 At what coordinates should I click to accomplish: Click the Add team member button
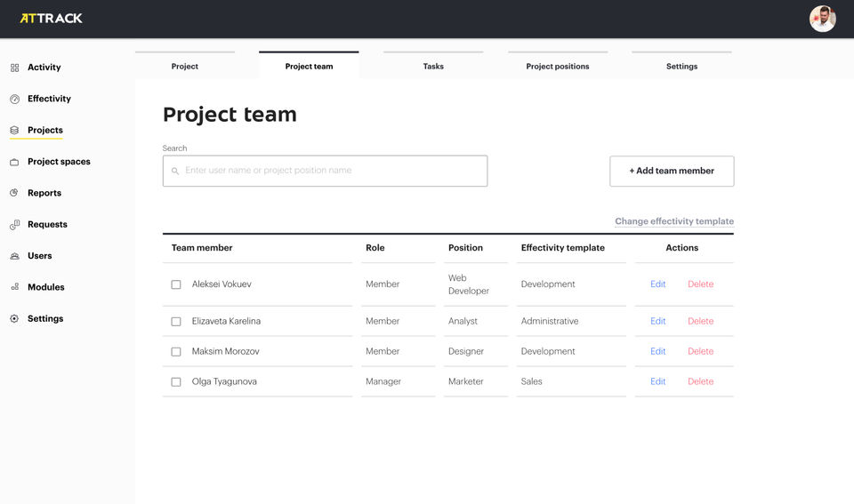tap(672, 171)
